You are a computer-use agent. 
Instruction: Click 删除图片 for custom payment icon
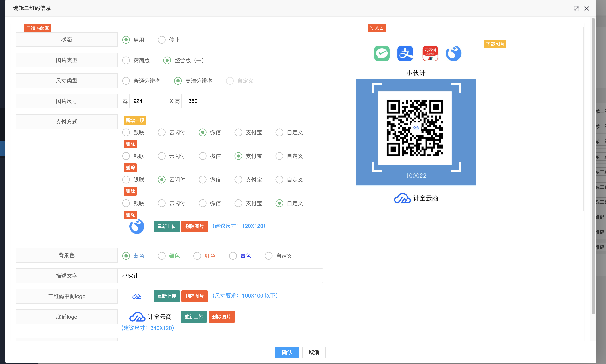[x=194, y=226]
